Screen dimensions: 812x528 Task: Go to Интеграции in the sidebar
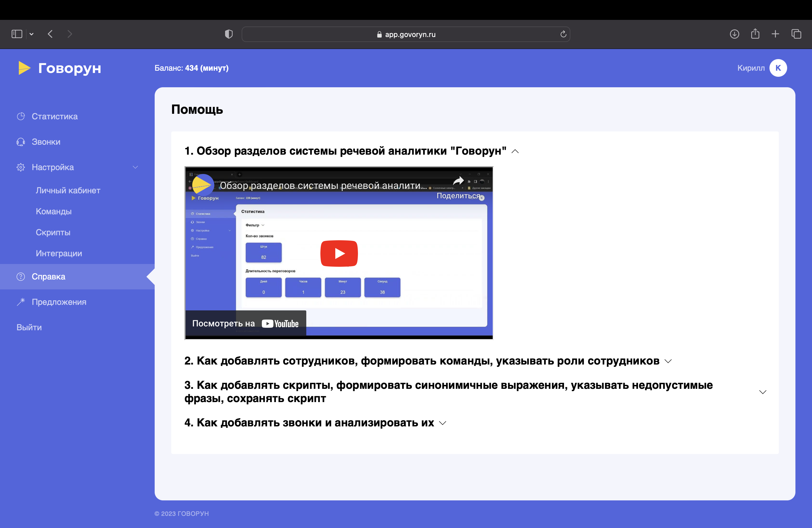click(59, 254)
